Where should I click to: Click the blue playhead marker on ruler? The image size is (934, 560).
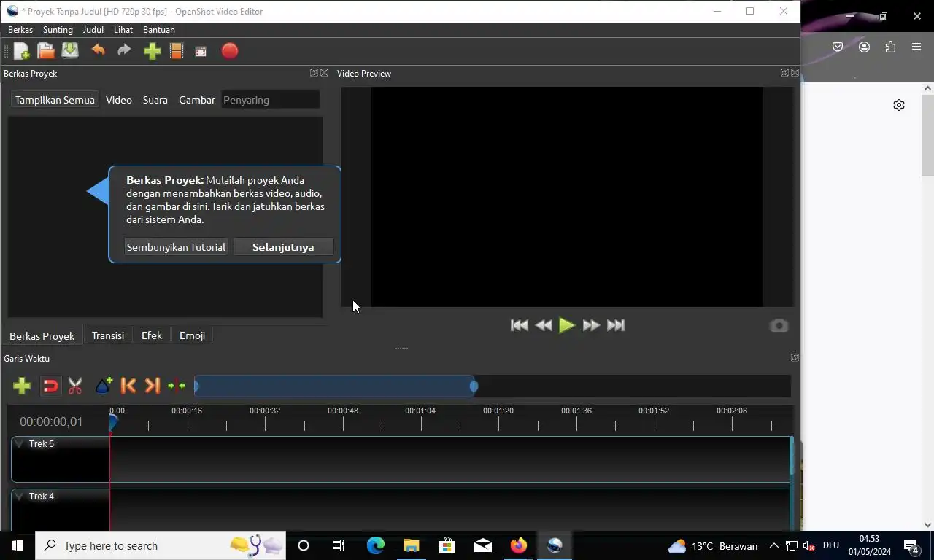coord(113,421)
